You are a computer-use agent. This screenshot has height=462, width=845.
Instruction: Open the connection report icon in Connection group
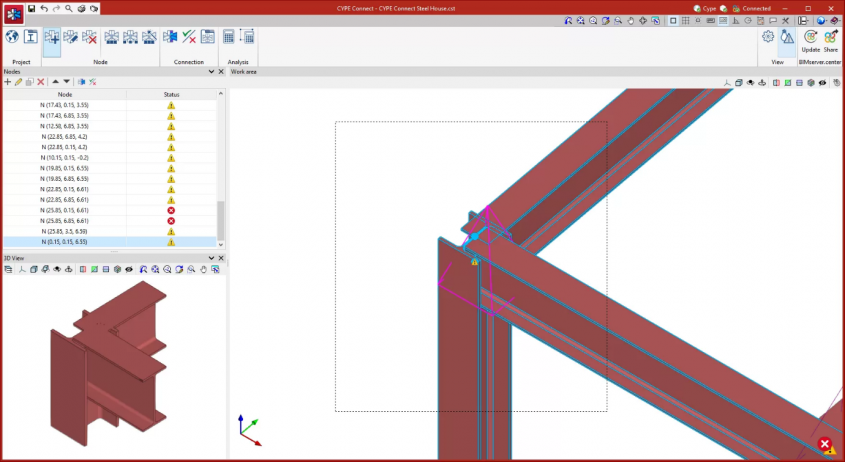(207, 37)
